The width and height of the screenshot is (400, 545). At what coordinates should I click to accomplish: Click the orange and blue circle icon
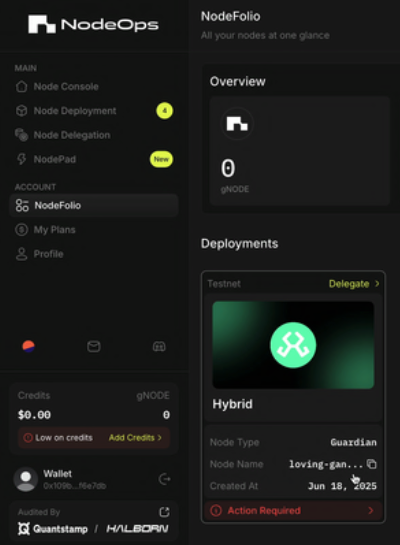coord(28,346)
